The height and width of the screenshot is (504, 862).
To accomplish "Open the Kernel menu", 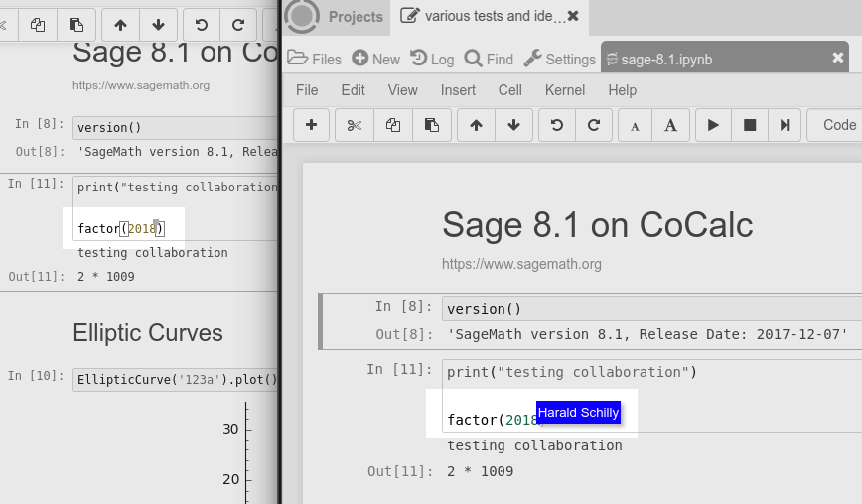I will point(565,90).
